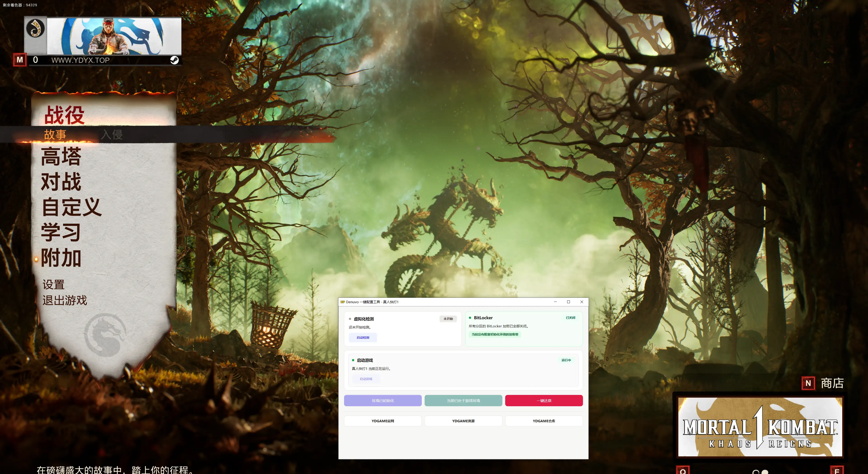
Task: Switch to the 入侵 tab
Action: point(112,134)
